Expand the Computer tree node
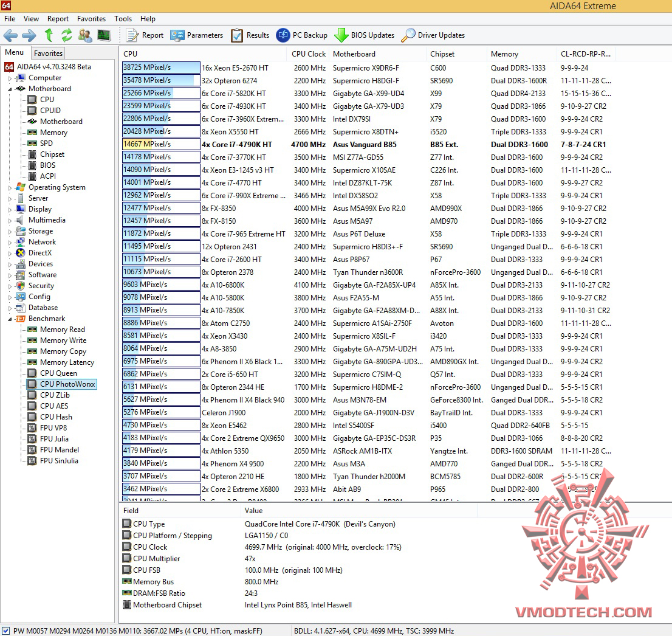 (x=10, y=78)
